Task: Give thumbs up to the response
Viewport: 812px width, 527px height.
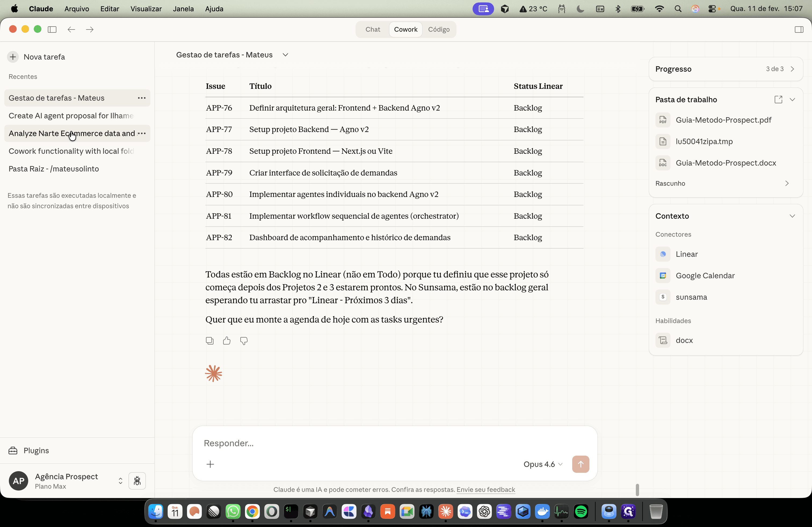Action: click(227, 341)
